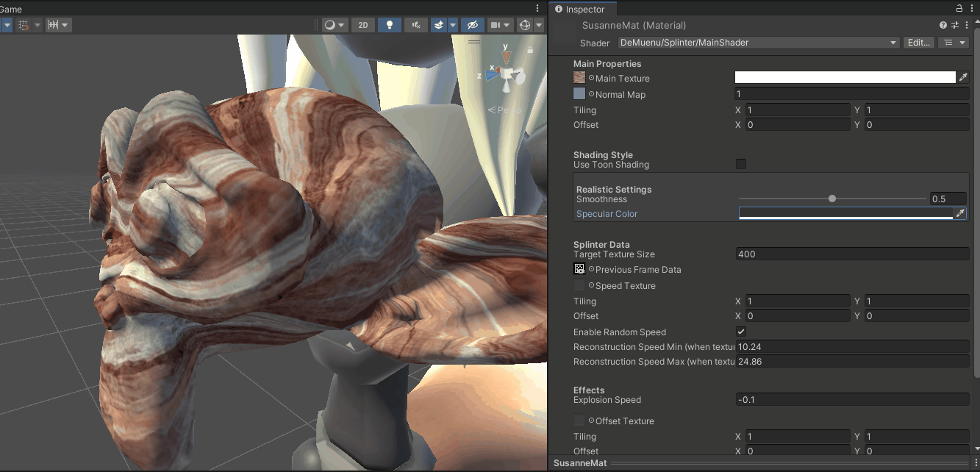Open material help reference icon
Viewport: 980px width, 472px height.
click(x=943, y=25)
